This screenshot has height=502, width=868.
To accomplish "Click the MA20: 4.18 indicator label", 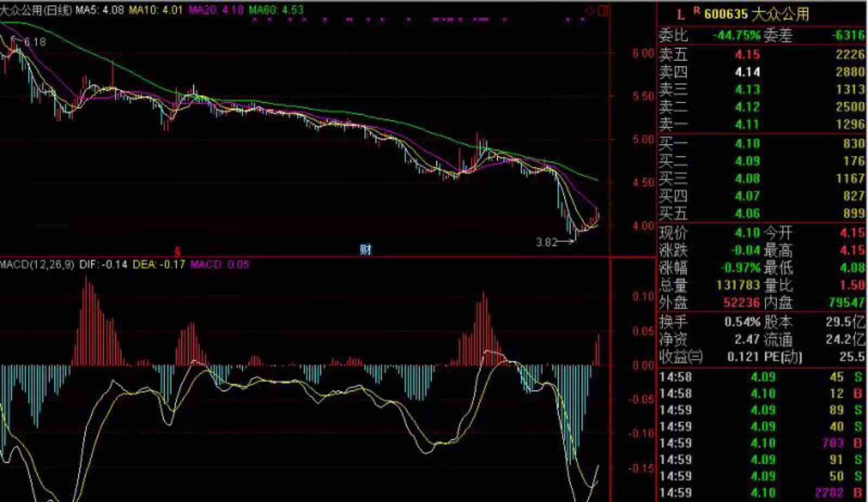I will click(216, 10).
